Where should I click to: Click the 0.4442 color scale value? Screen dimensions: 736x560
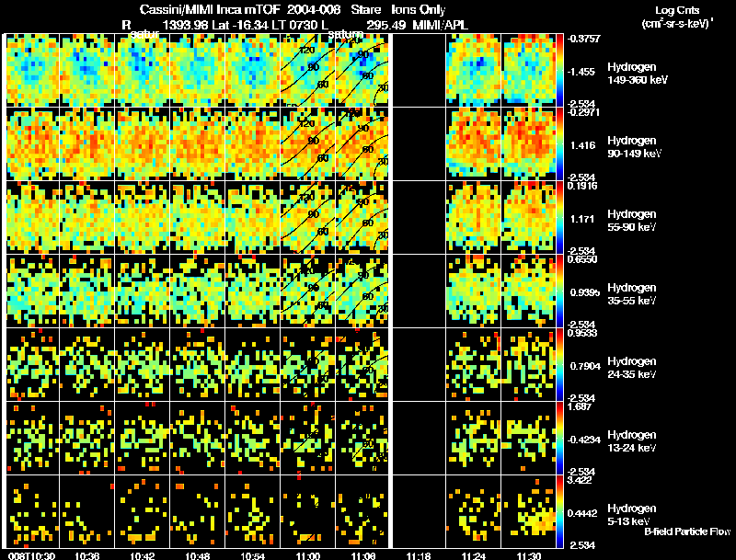(582, 514)
